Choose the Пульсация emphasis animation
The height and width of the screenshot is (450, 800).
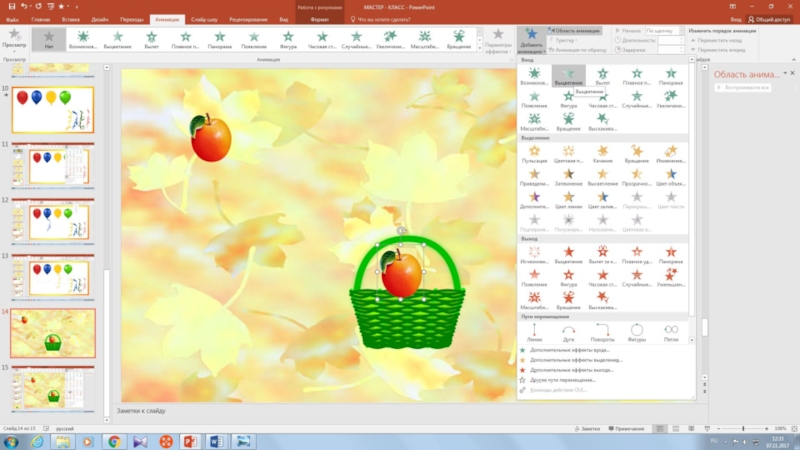534,154
